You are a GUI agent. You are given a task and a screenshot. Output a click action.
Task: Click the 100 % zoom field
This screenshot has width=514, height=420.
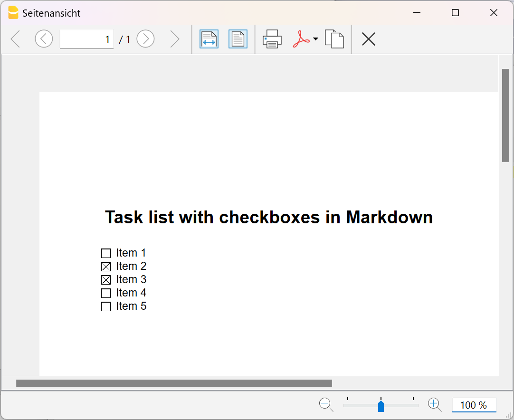point(474,405)
